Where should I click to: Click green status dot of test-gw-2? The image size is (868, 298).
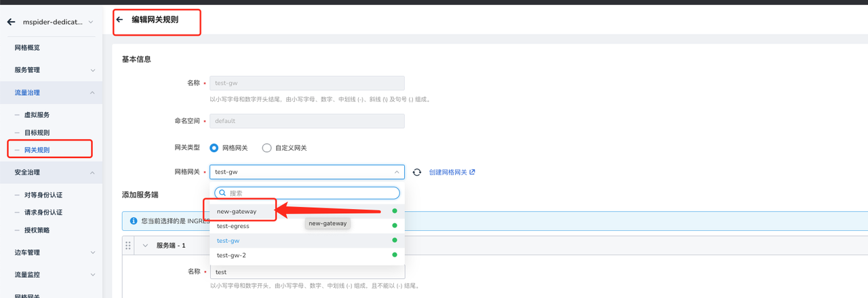(x=395, y=255)
